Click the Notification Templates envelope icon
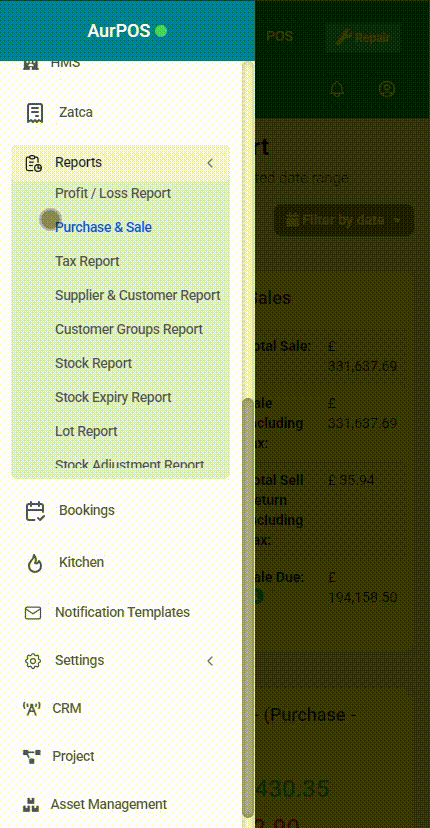Screen dimensions: 430x828 (33, 613)
